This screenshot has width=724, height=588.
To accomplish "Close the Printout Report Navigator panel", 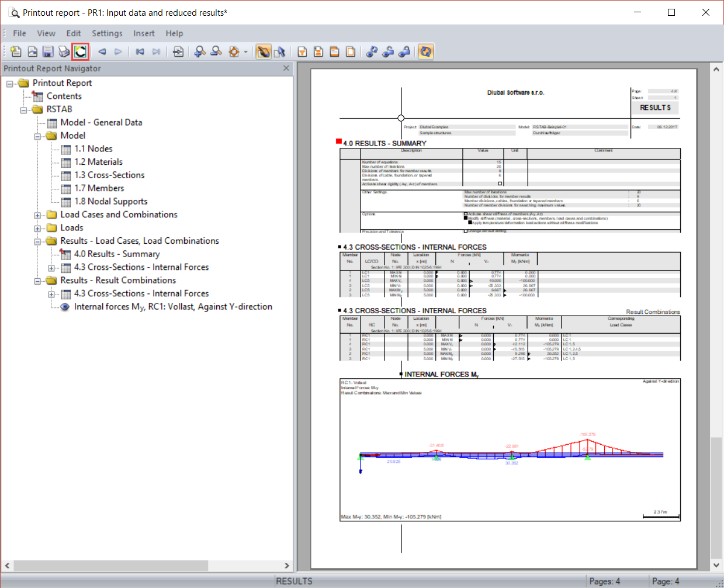I will (x=286, y=68).
